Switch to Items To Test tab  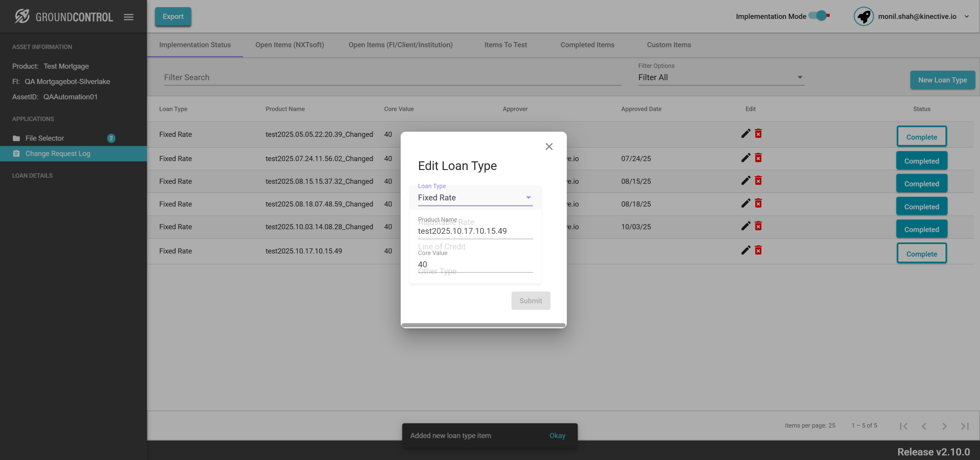[x=505, y=45]
